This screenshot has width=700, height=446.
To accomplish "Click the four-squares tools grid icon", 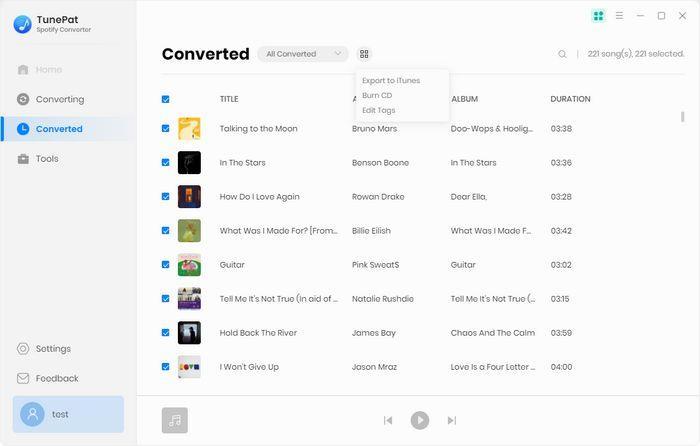I will [364, 54].
